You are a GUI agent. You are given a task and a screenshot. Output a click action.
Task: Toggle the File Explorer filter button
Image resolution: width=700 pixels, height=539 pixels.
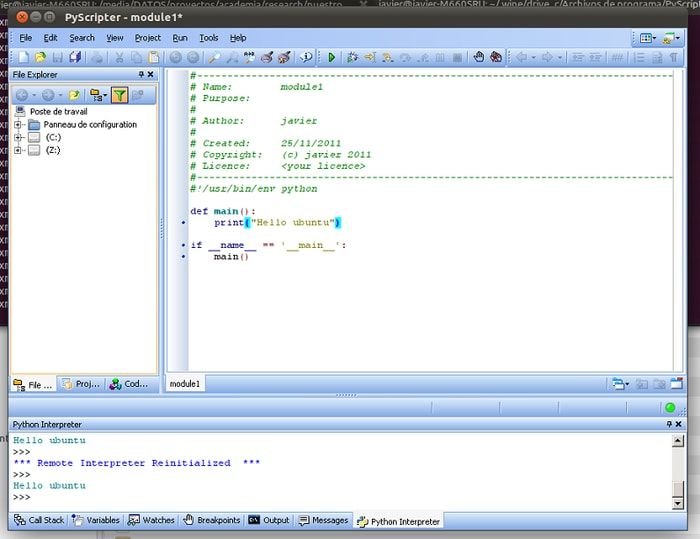120,95
